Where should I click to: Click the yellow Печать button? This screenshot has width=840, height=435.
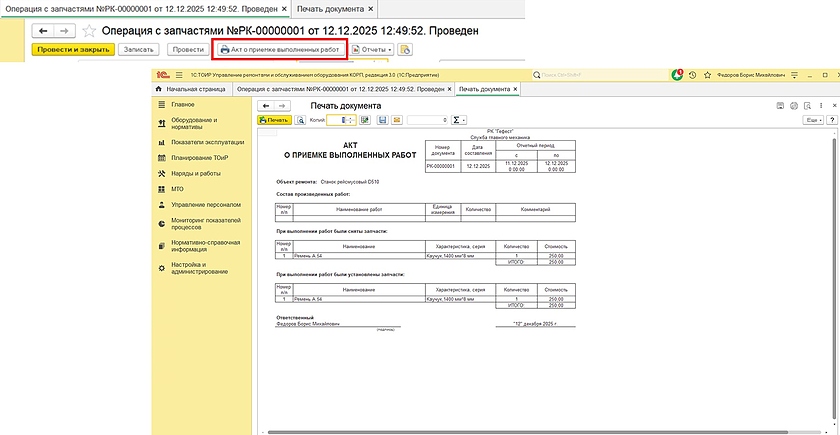pos(273,120)
